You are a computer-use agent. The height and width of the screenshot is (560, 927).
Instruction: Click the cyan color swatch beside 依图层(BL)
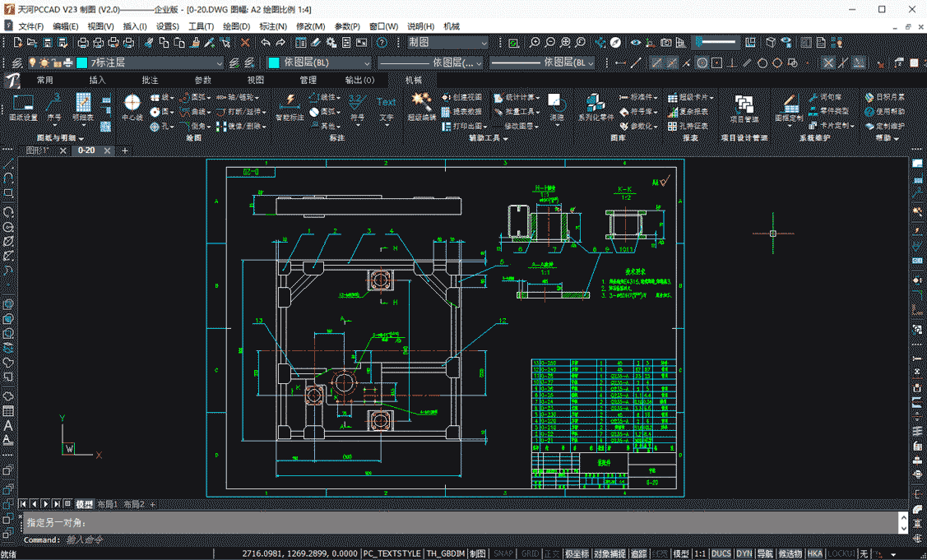point(274,62)
